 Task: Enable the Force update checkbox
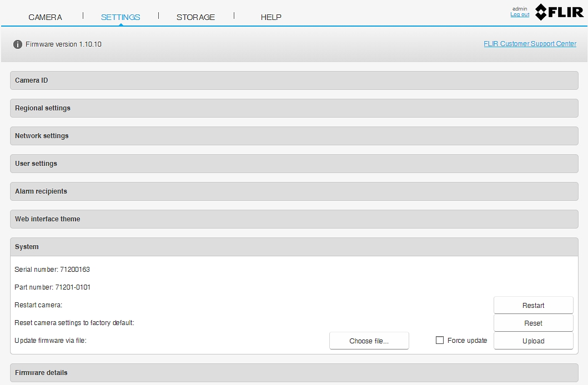click(x=440, y=341)
